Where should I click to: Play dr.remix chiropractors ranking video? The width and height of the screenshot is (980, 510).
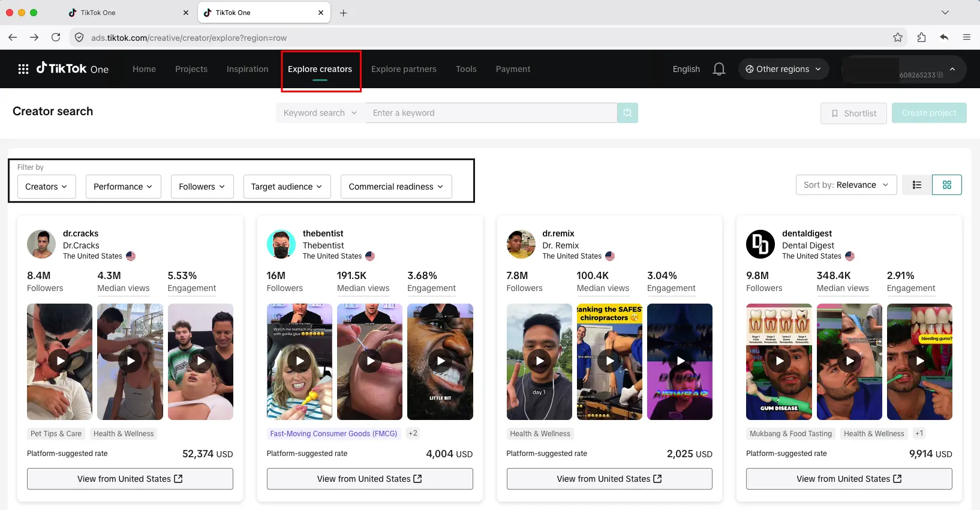609,361
